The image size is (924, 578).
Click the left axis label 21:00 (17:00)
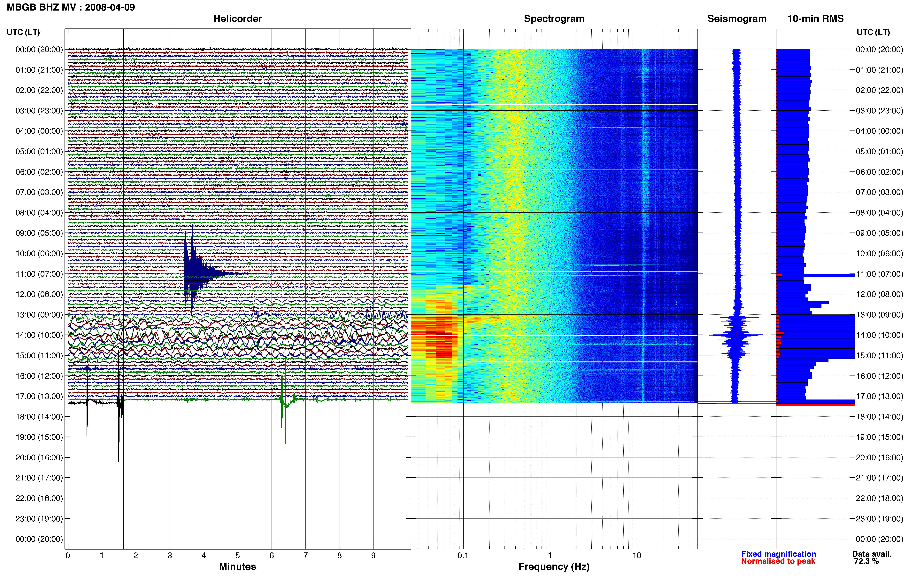click(x=39, y=478)
